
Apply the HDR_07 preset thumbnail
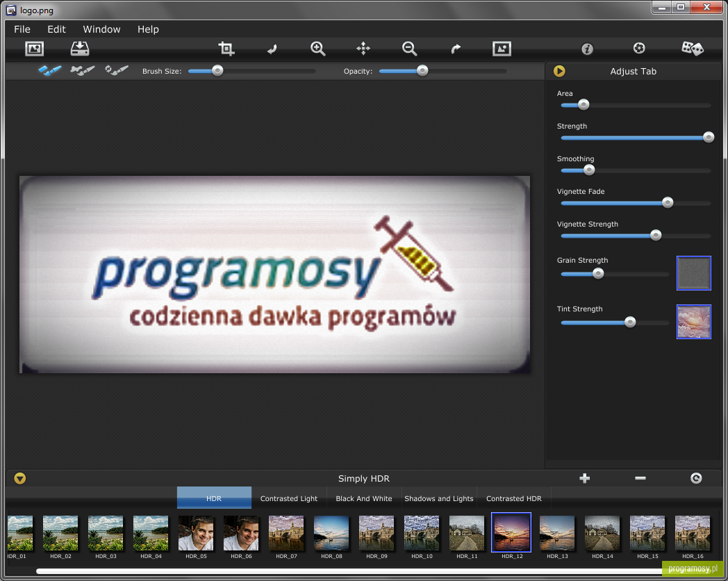click(x=286, y=533)
